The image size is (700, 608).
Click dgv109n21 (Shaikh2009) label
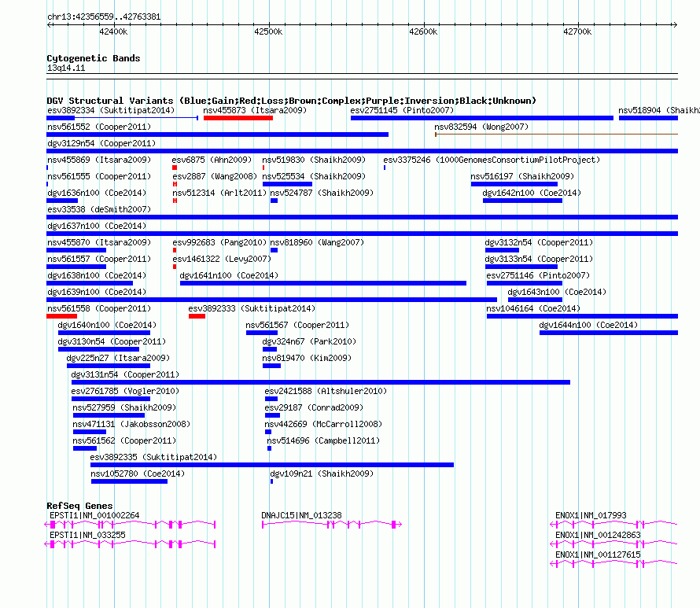(x=322, y=474)
